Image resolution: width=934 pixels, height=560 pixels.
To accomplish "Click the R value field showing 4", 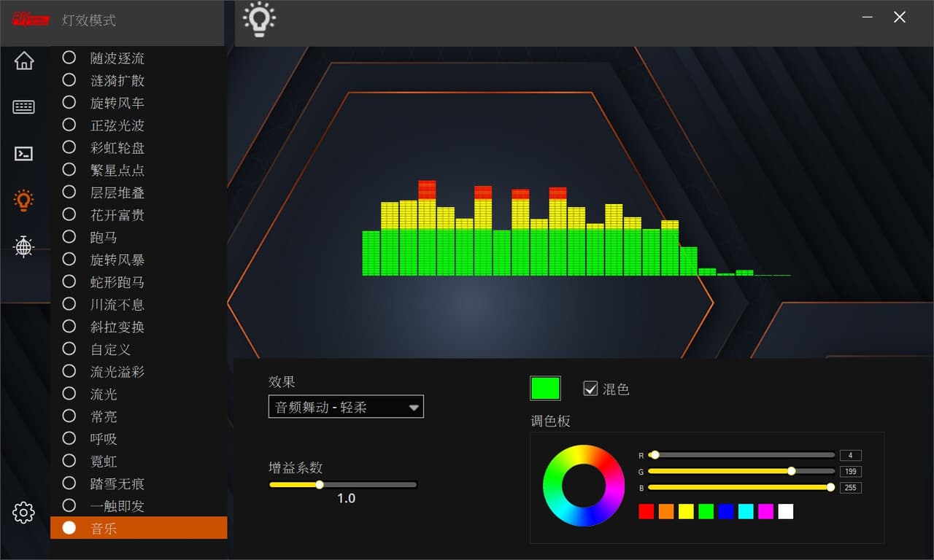I will (x=851, y=455).
